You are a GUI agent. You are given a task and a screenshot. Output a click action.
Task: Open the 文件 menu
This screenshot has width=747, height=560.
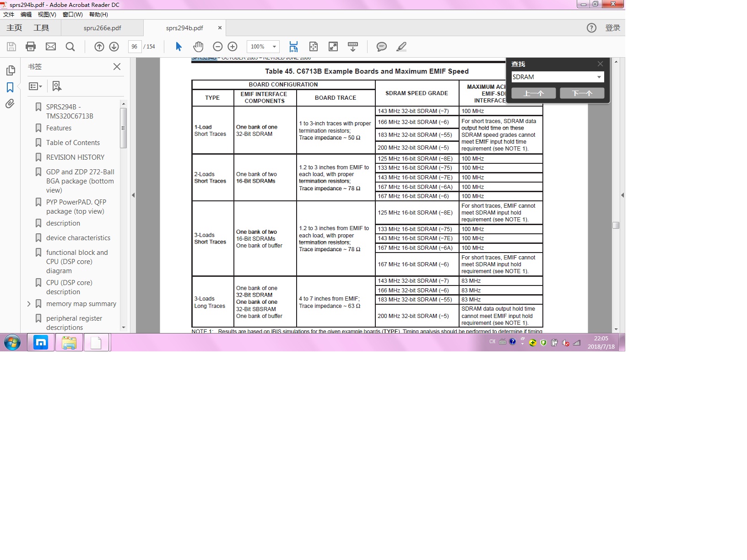9,15
